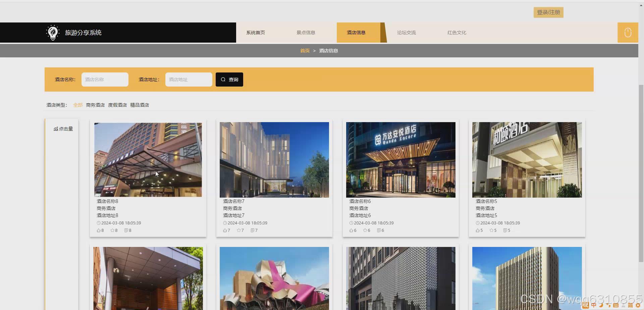The width and height of the screenshot is (644, 310).
Task: Focus the 酒店地址 input field
Action: 189,80
